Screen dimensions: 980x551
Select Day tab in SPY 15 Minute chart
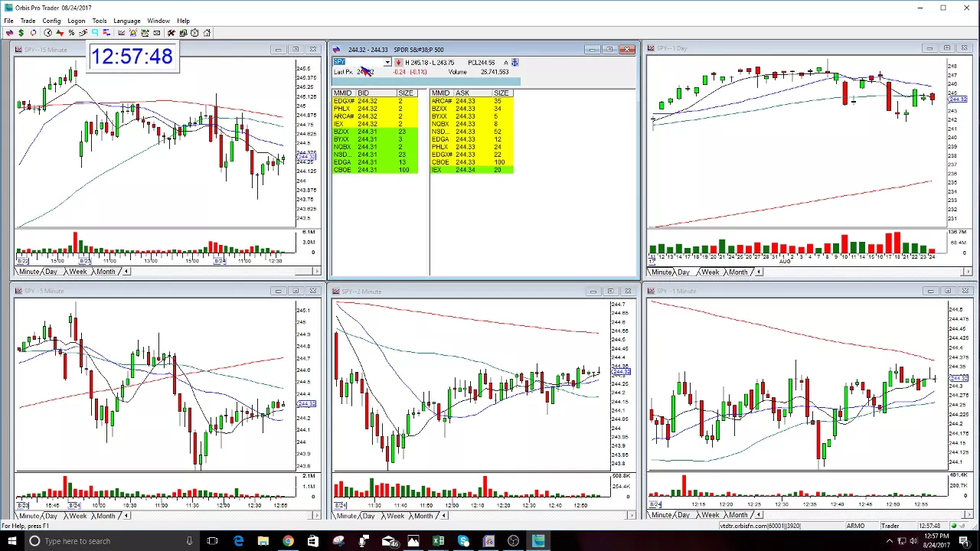pyautogui.click(x=51, y=272)
